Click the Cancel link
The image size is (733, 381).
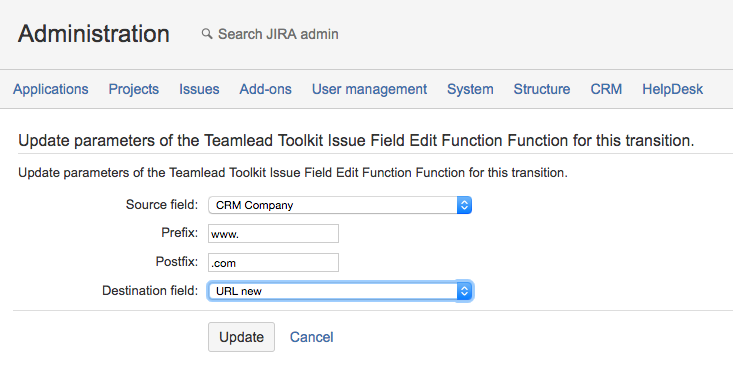click(311, 337)
